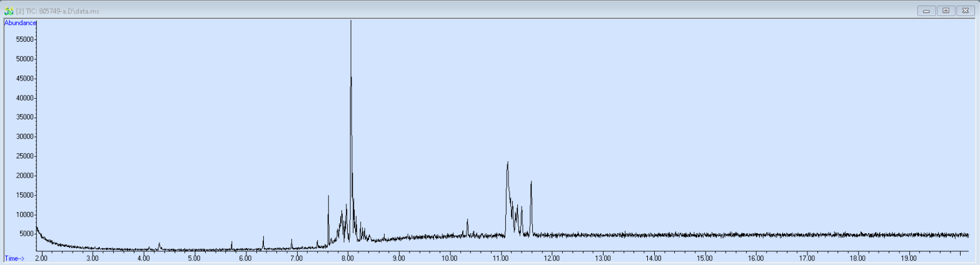
Task: Click the y-axis value 25000
Action: pos(25,156)
